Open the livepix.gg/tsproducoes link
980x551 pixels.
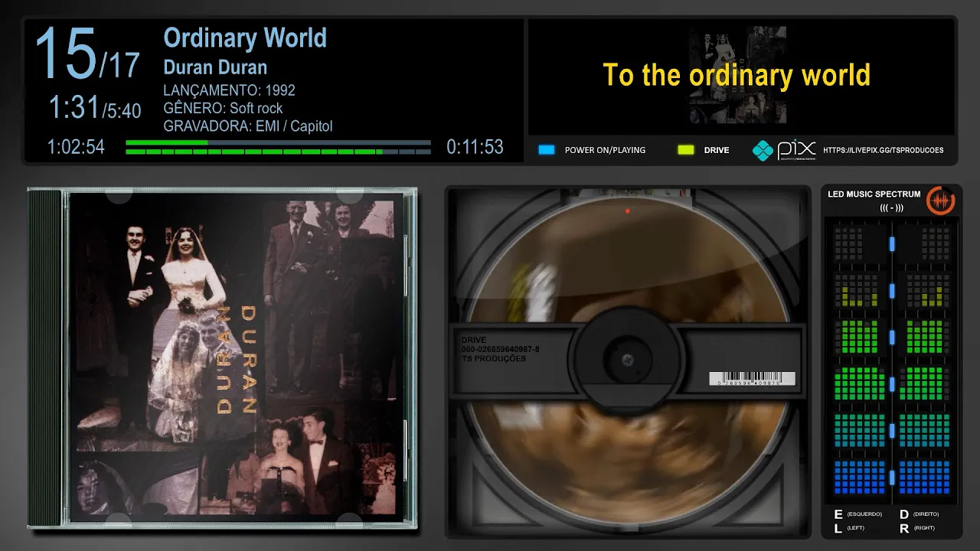[884, 150]
